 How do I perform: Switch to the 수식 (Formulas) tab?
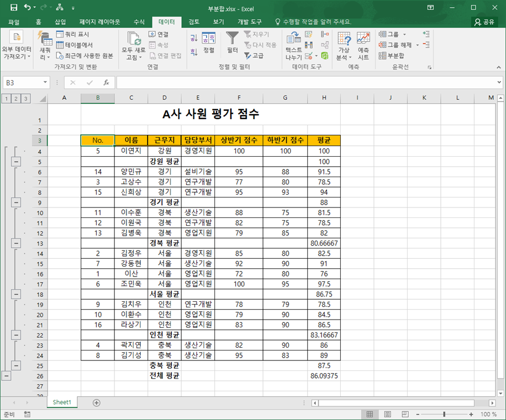(x=139, y=22)
